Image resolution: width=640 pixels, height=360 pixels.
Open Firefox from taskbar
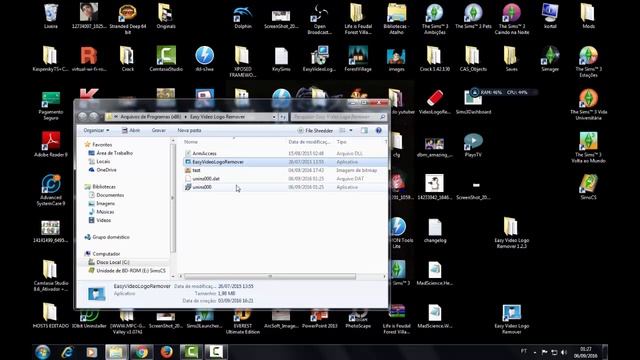coord(166,352)
